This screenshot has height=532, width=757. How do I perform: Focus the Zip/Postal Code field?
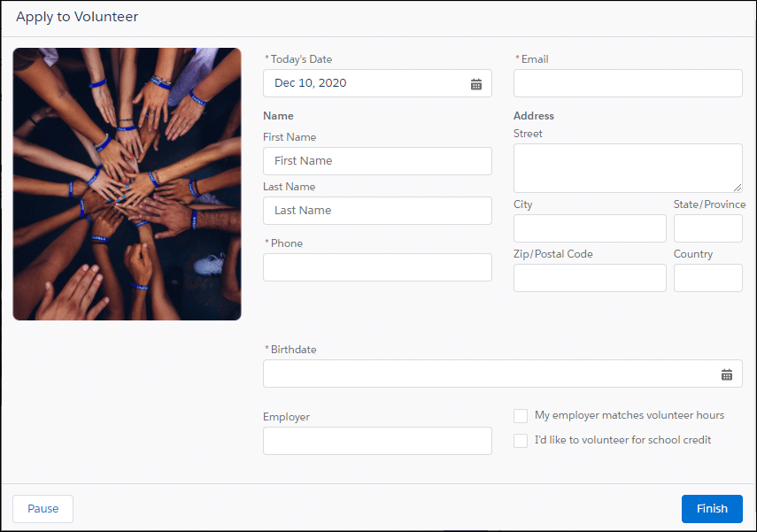(590, 278)
